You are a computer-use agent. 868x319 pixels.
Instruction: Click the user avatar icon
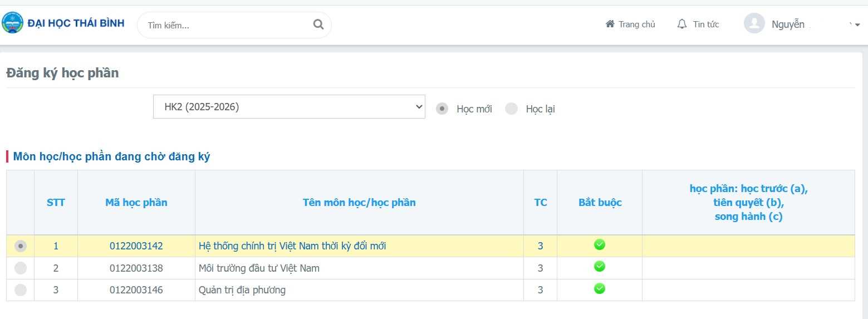click(x=754, y=23)
